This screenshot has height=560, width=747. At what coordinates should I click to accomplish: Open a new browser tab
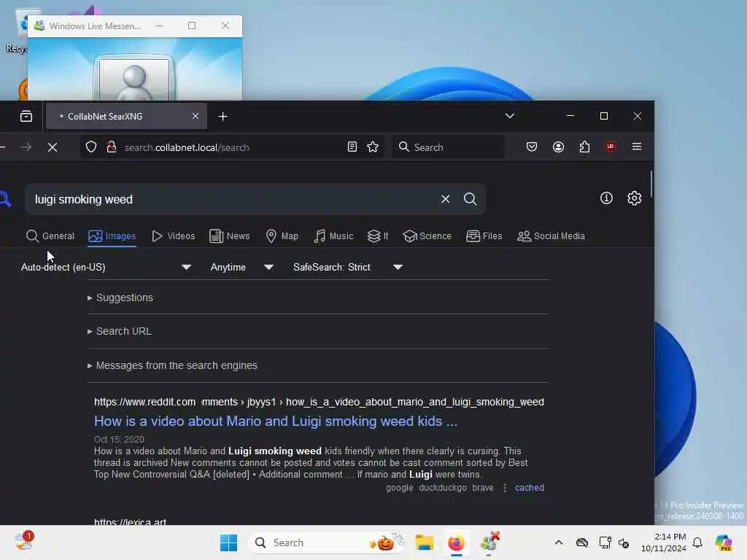[222, 116]
